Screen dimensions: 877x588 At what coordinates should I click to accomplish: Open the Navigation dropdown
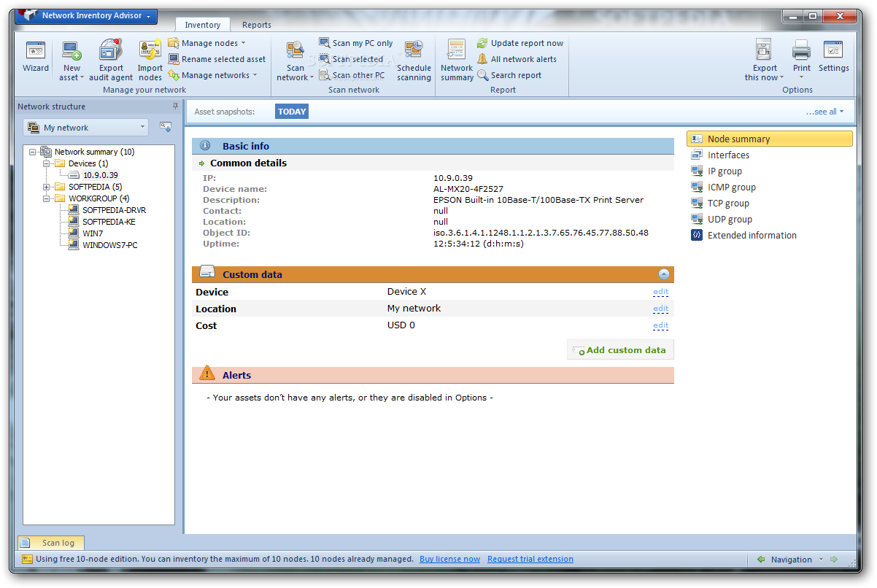pos(797,560)
